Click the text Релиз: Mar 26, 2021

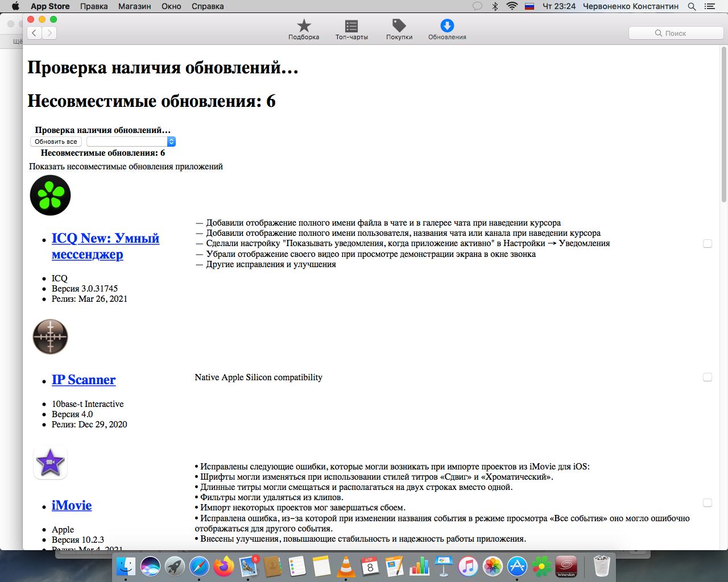click(x=89, y=298)
